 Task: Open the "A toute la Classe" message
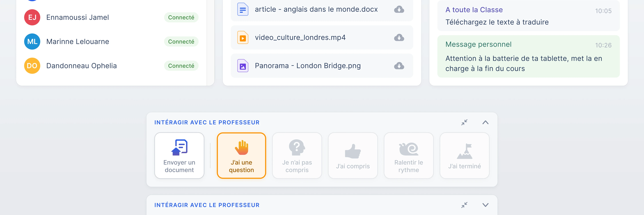528,16
